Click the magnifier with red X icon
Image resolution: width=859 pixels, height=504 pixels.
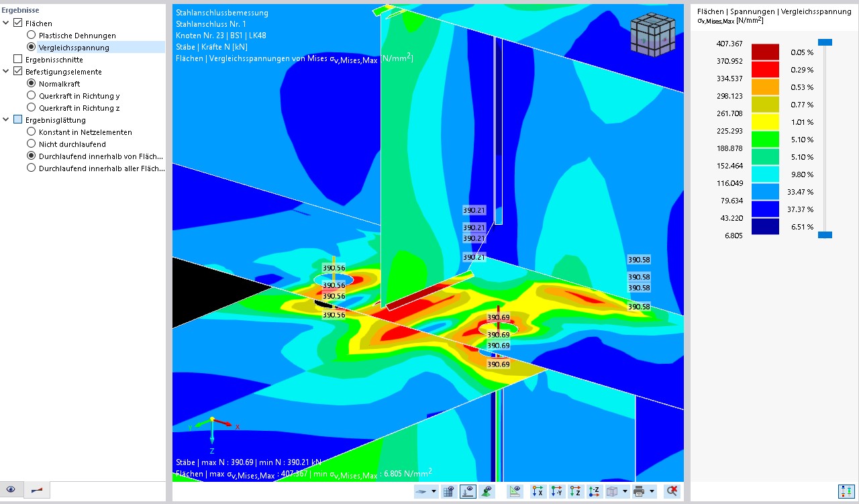click(x=671, y=491)
